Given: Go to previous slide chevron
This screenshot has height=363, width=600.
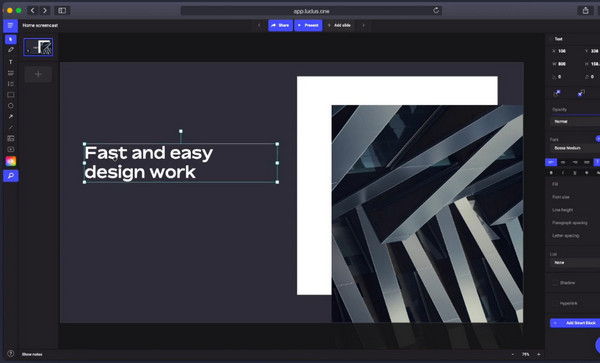Looking at the screenshot, I should pyautogui.click(x=259, y=25).
